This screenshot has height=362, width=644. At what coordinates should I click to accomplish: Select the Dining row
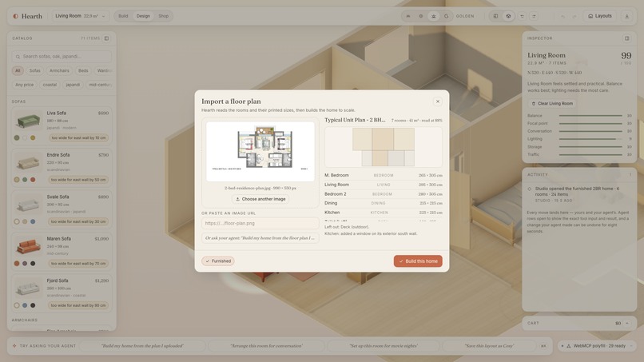(384, 203)
